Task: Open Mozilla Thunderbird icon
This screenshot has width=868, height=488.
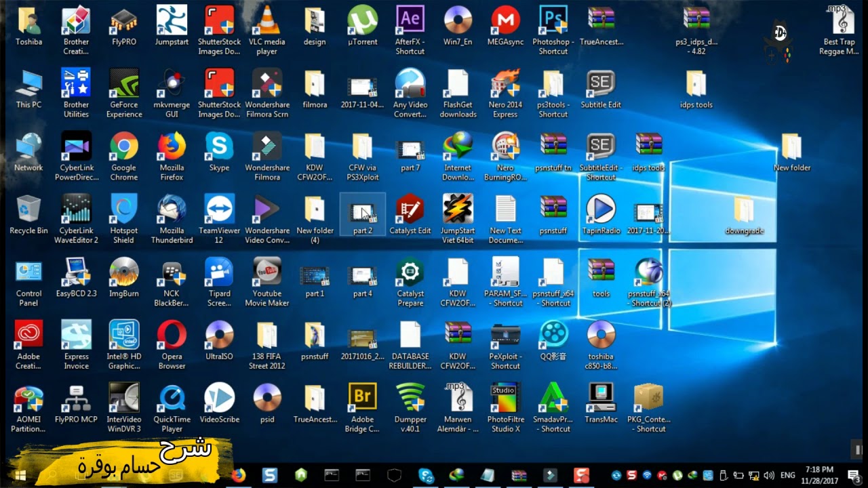Action: (172, 209)
